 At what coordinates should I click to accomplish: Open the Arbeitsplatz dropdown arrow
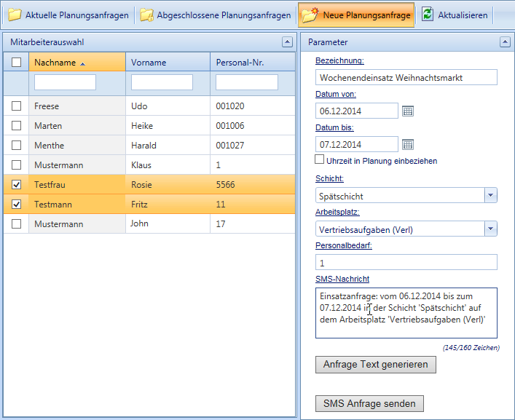491,229
